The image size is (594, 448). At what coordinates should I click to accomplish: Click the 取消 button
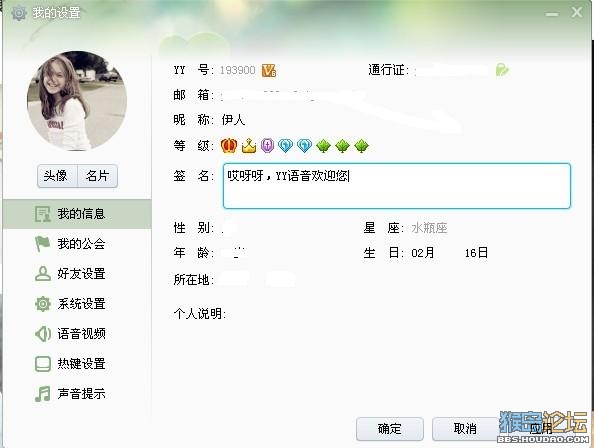click(465, 429)
